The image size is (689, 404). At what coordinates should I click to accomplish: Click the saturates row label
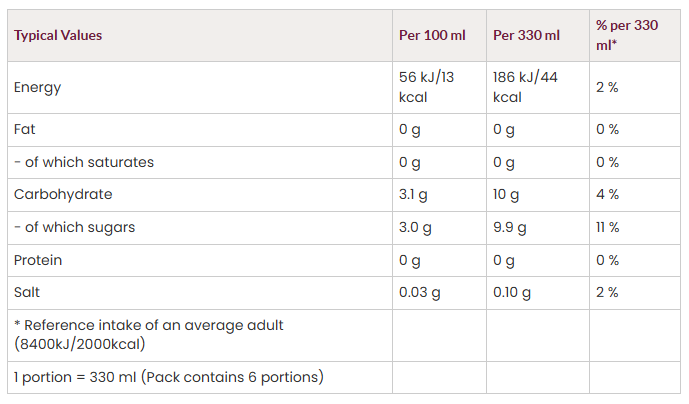coord(84,162)
